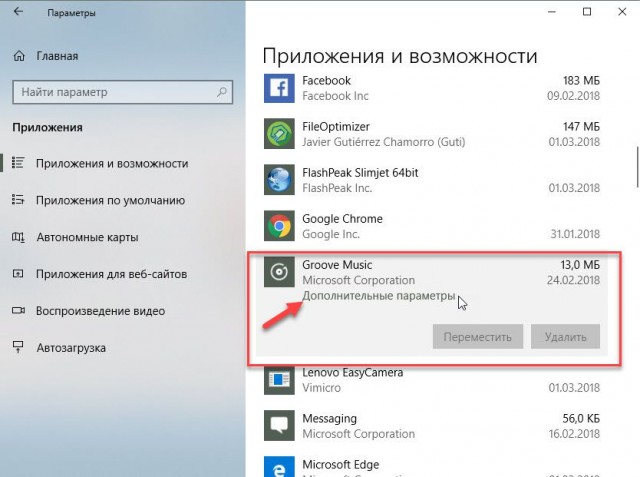Click the back arrow in title bar
Image resolution: width=640 pixels, height=477 pixels.
tap(19, 13)
